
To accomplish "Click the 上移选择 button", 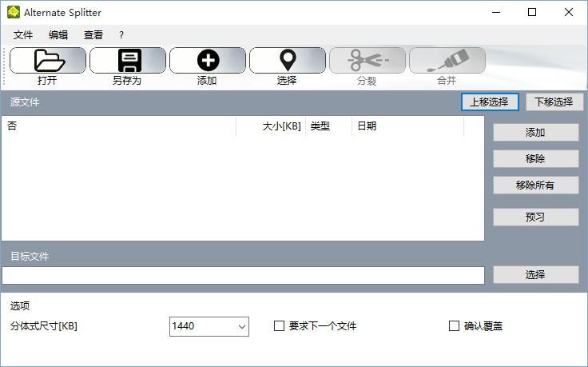I will [490, 102].
